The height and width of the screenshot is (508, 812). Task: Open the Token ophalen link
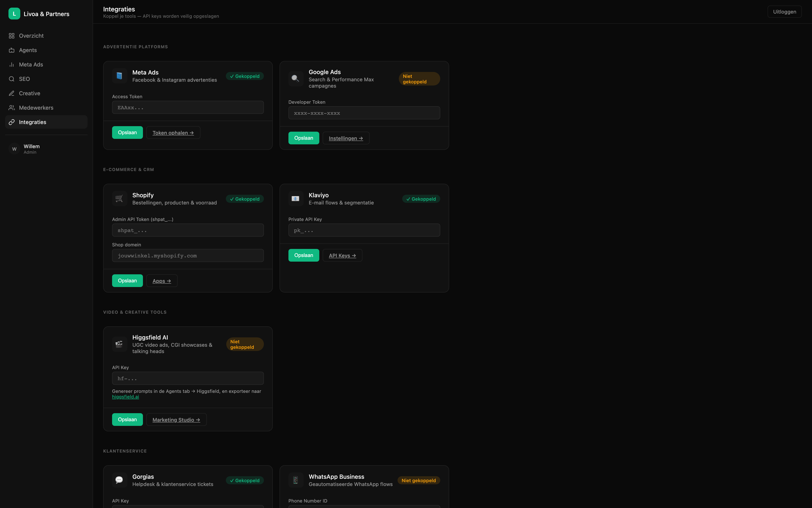coord(173,133)
